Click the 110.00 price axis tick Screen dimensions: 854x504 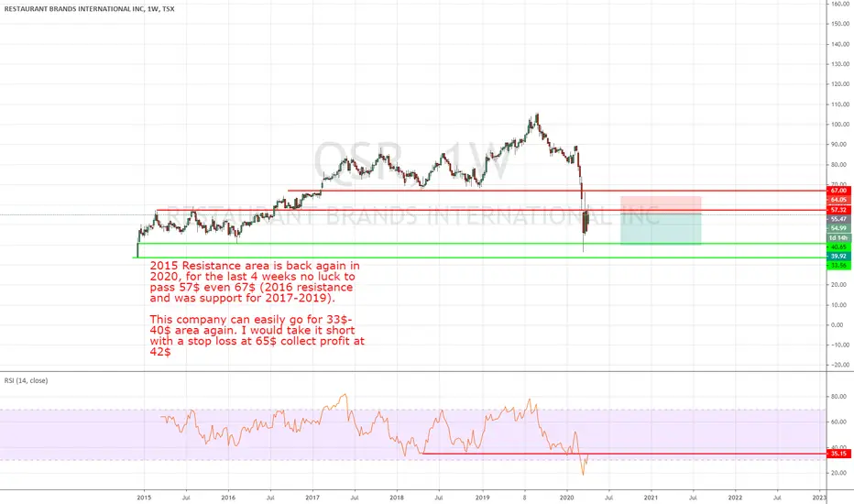840,104
